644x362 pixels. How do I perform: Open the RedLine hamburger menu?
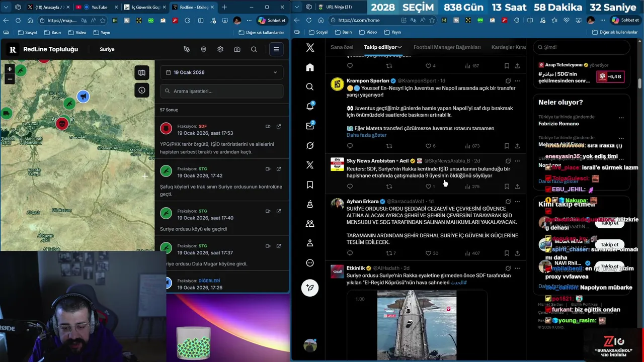tap(276, 49)
